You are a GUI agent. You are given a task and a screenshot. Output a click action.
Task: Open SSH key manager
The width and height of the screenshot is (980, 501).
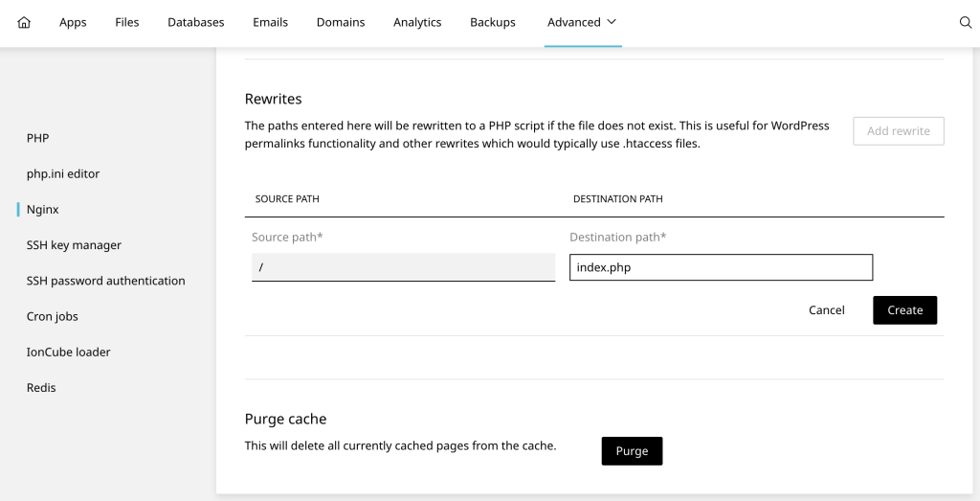pyautogui.click(x=74, y=245)
